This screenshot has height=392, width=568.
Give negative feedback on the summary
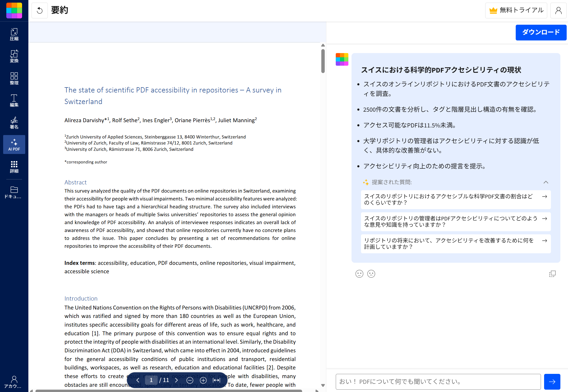pos(371,274)
